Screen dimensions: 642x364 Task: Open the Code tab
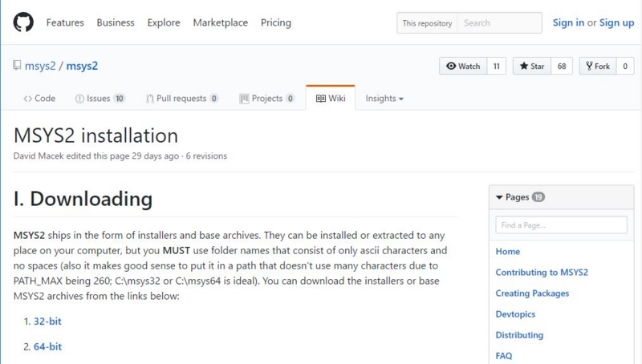(39, 98)
